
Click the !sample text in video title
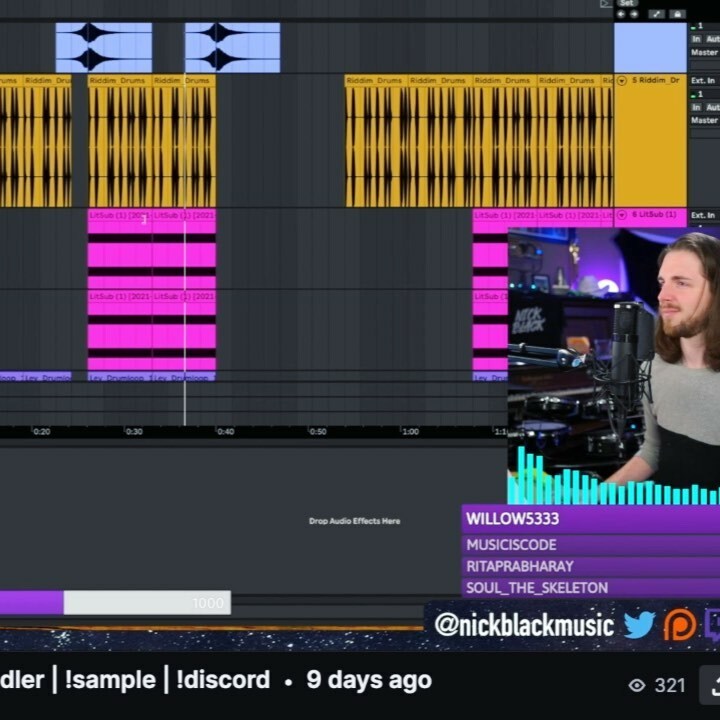click(110, 680)
